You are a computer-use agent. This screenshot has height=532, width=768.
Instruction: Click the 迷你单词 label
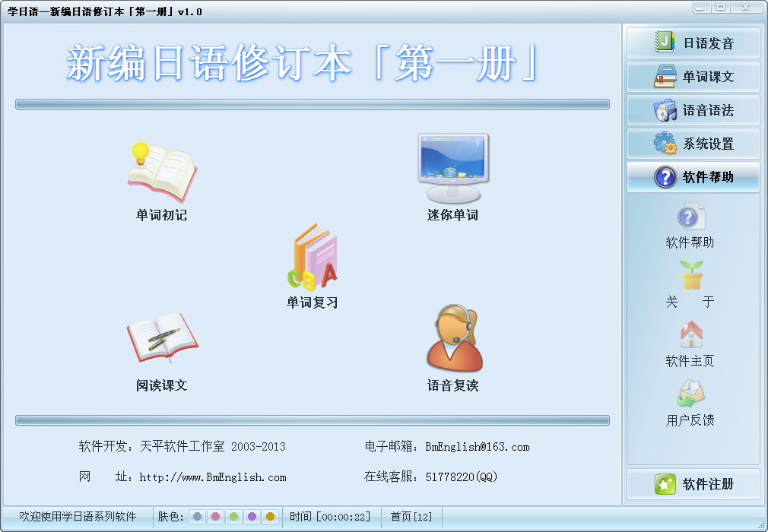pos(452,215)
